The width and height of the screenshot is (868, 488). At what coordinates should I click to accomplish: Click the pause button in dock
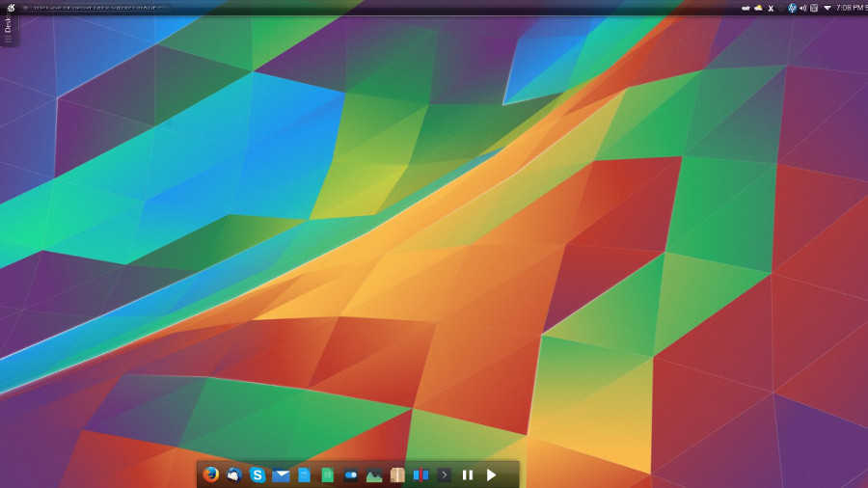[468, 474]
